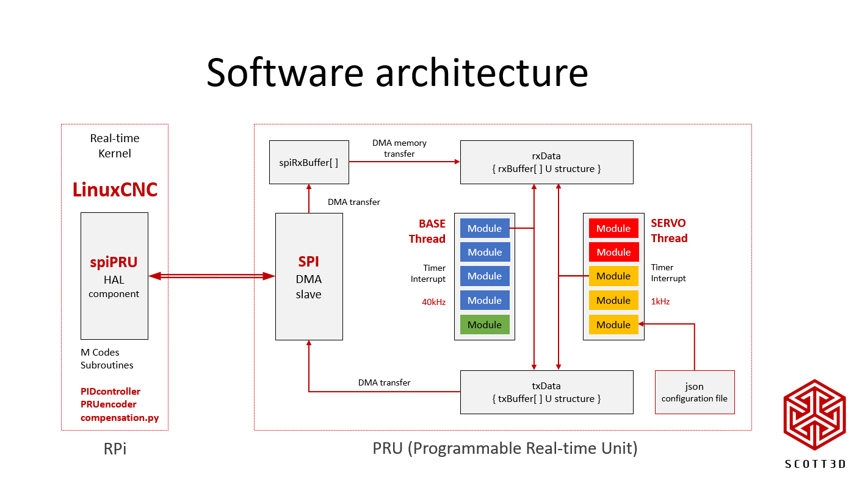Viewport: 868px width, 488px height.
Task: Click the BASE Thread heading
Action: tap(427, 231)
